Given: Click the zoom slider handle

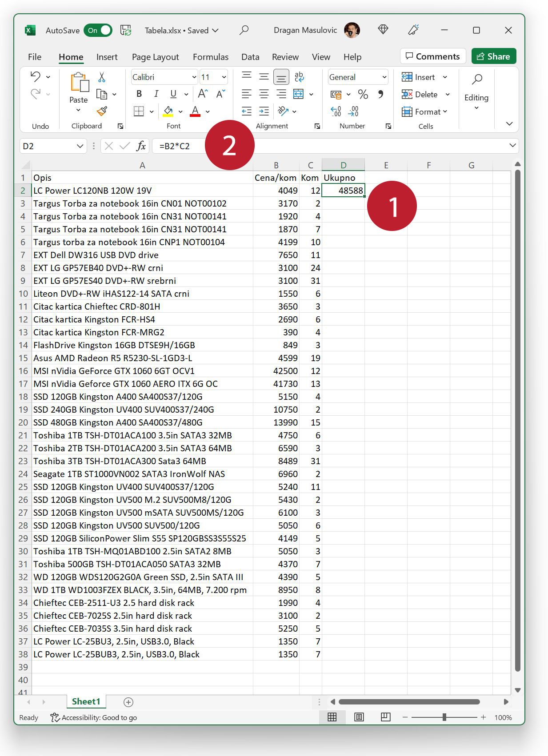Looking at the screenshot, I should pyautogui.click(x=444, y=717).
